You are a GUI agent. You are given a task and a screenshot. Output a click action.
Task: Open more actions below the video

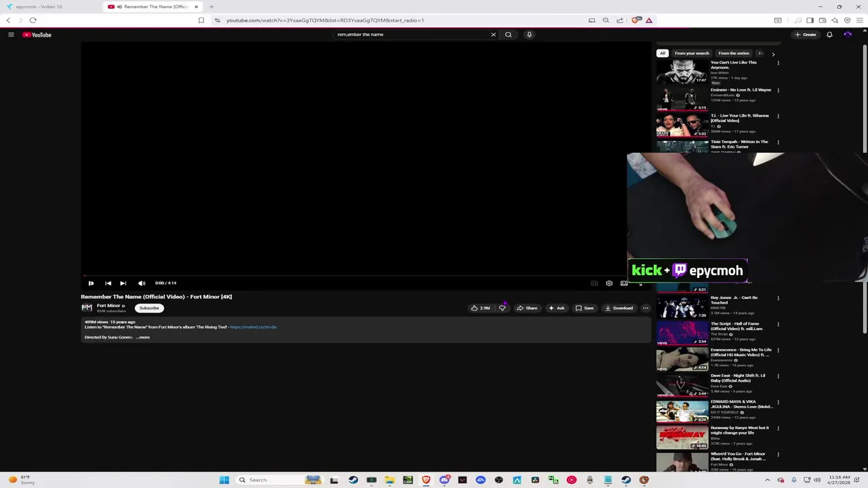click(x=646, y=308)
